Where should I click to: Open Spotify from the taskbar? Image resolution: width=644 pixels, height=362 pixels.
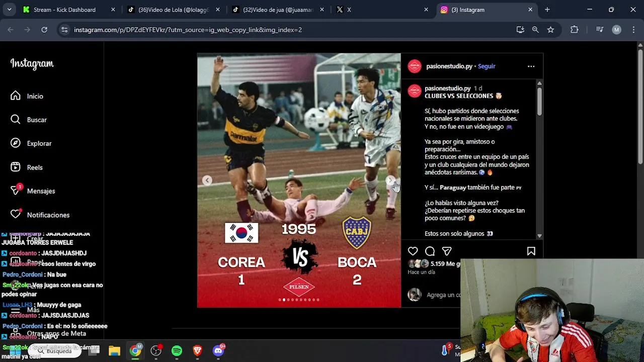tap(177, 351)
